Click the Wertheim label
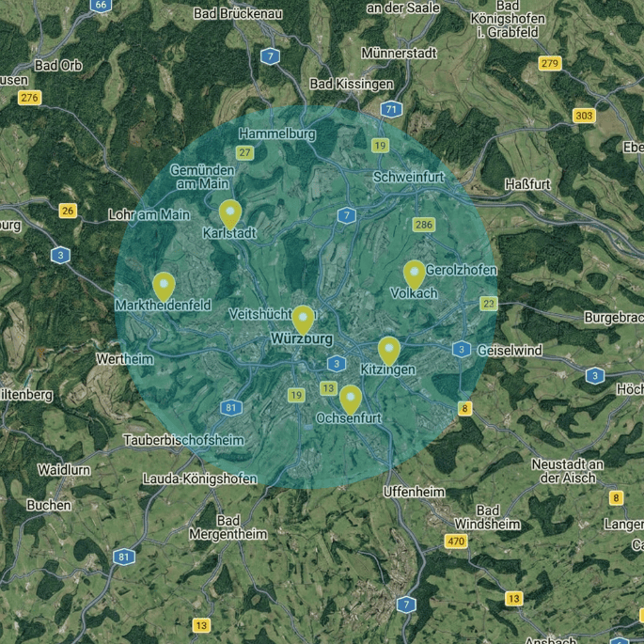 coord(125,359)
